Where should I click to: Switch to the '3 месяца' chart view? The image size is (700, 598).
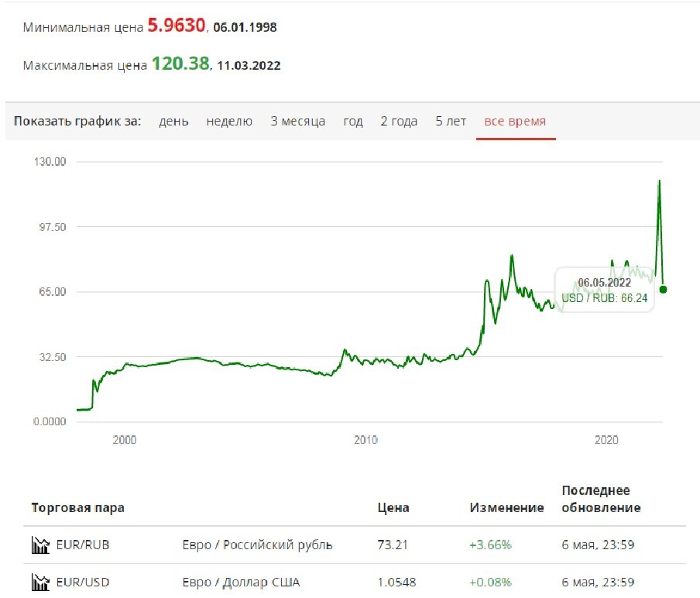(296, 121)
